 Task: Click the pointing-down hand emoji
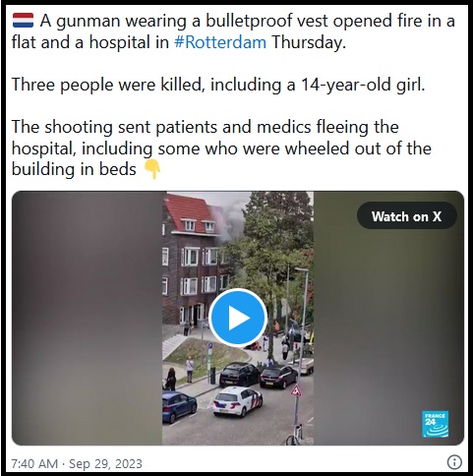[x=152, y=169]
